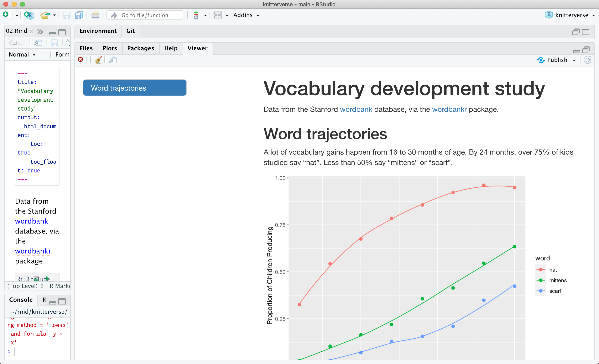
Task: Show the source document in new window
Action: click(x=38, y=43)
